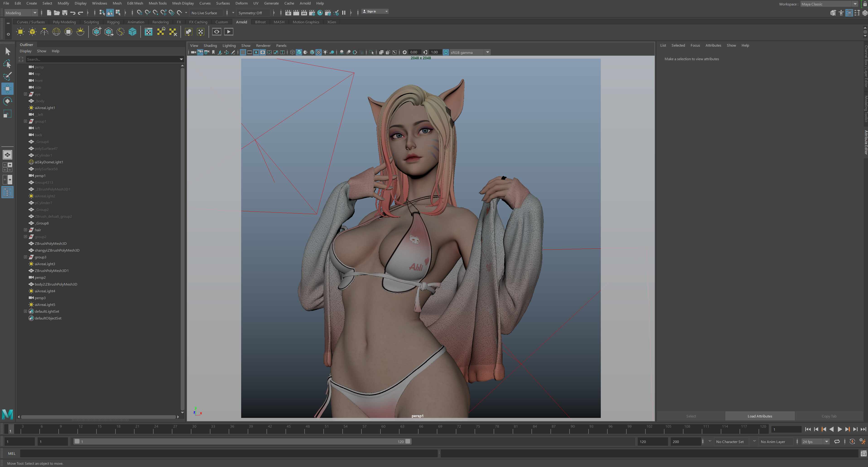Click the Arnold Skydome Light shelf icon

56,32
